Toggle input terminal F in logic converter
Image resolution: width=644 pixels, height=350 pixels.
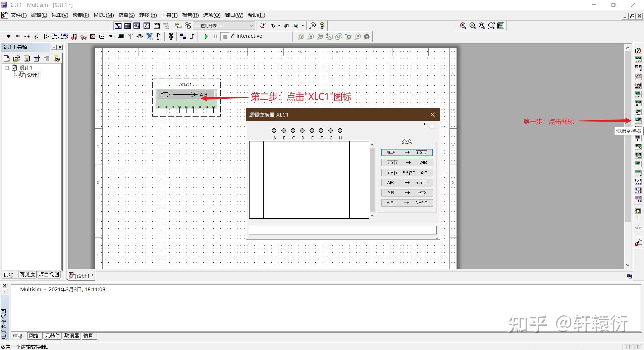(x=321, y=130)
